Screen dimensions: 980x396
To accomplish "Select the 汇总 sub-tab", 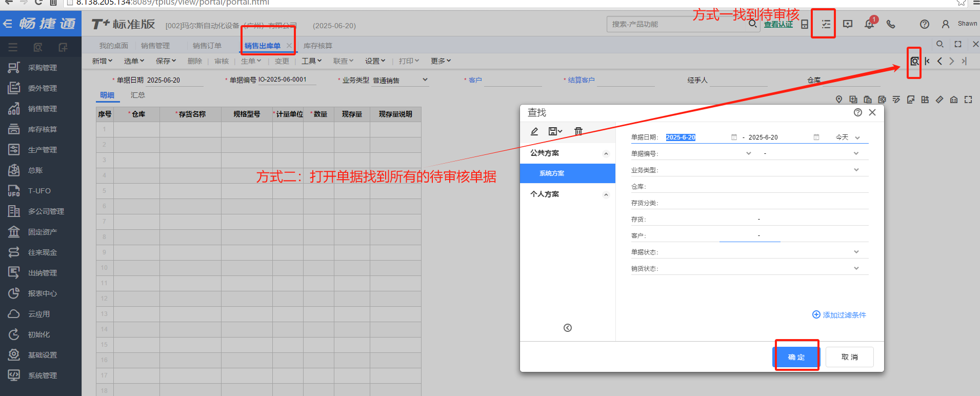I will coord(137,95).
